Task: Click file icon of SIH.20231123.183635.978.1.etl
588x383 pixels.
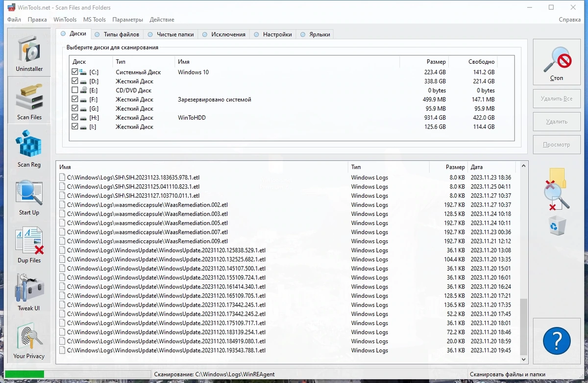Action: click(x=62, y=178)
